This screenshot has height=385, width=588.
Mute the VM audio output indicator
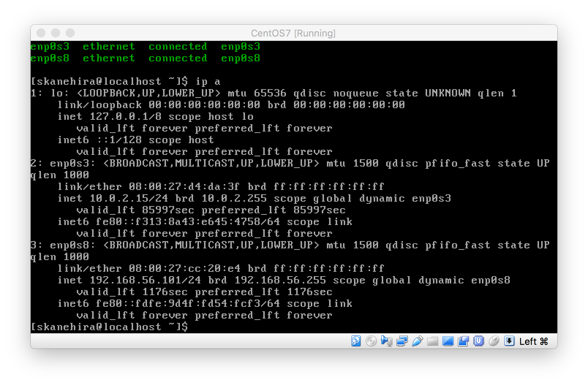(x=387, y=341)
